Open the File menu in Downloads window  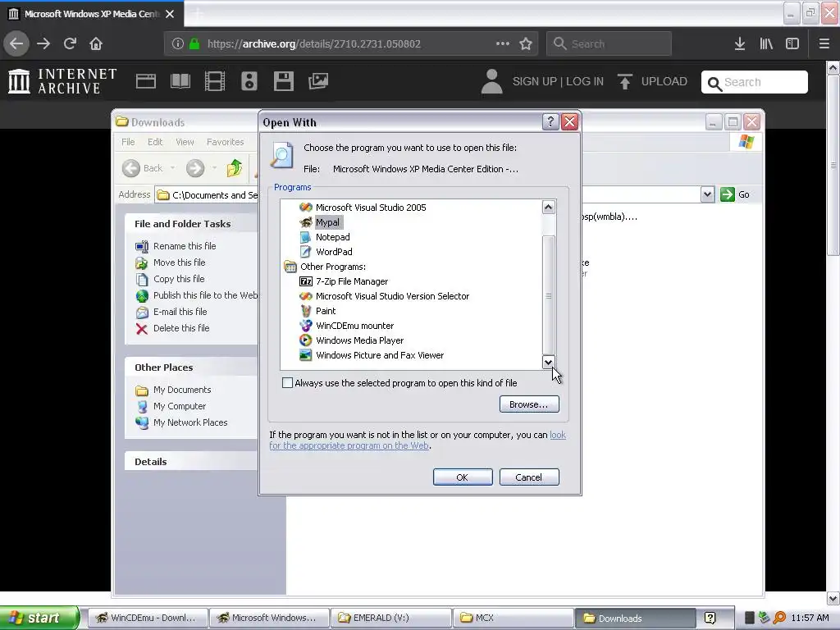pos(128,142)
